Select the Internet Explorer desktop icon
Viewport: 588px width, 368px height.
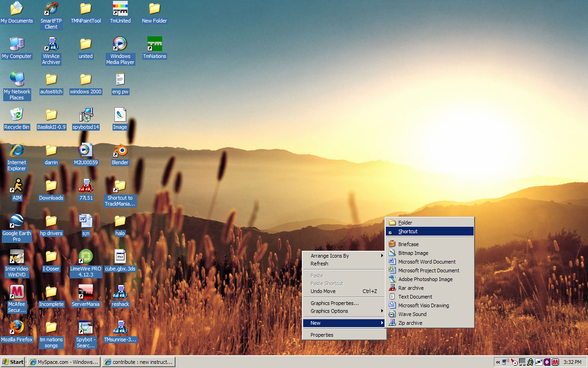pos(17,157)
